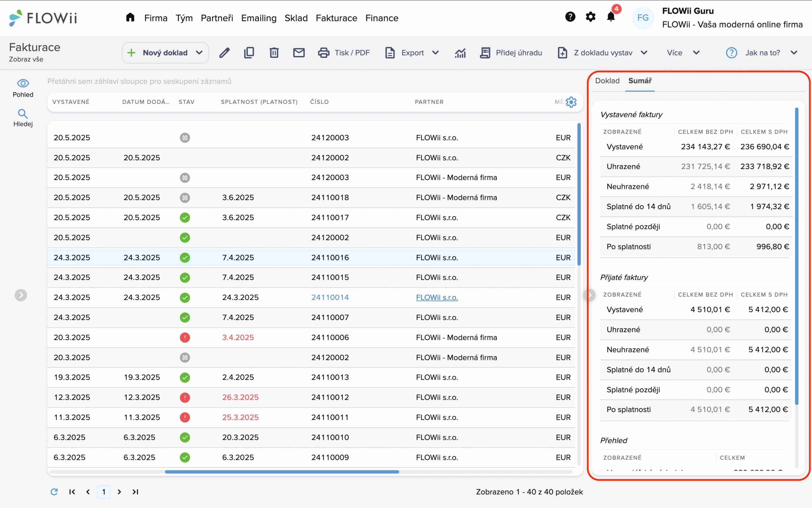Go to the previous page
812x508 pixels.
pyautogui.click(x=88, y=492)
